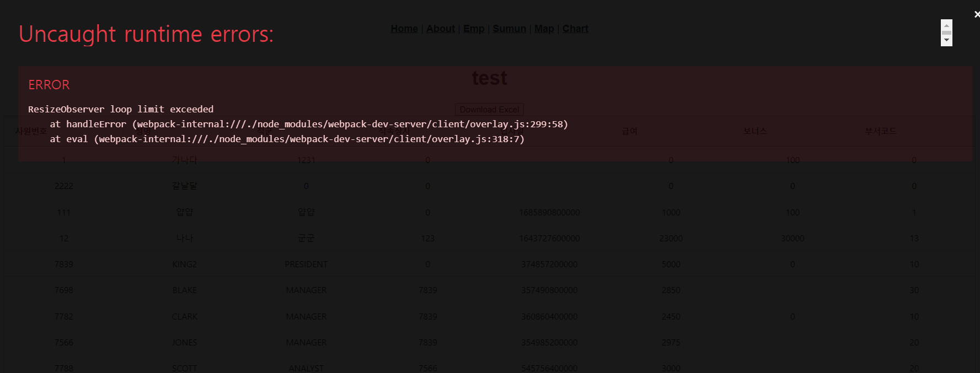Select the salary cell 1000
Screen dimensions: 980x373
coord(671,212)
